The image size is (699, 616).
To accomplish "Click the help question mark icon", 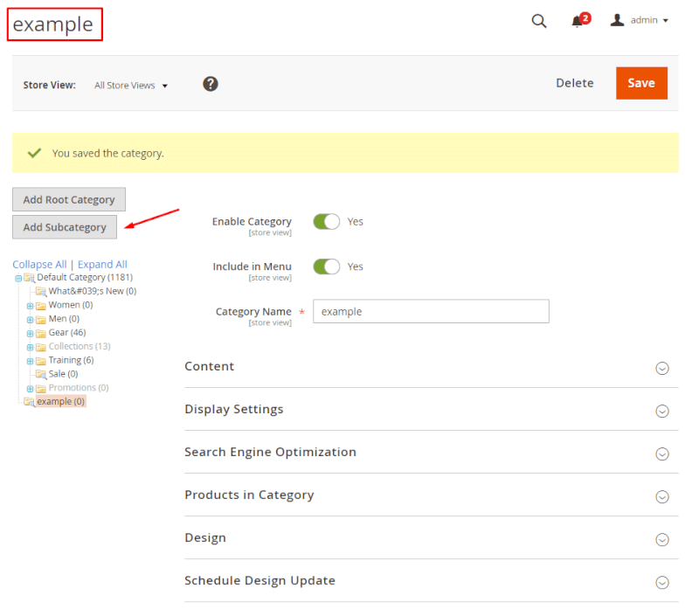I will coord(210,84).
